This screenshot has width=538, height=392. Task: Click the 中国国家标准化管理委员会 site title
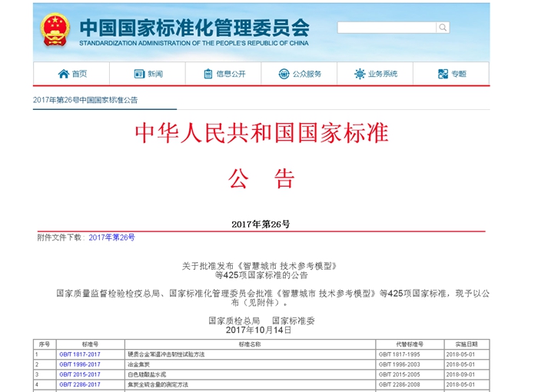coord(194,27)
